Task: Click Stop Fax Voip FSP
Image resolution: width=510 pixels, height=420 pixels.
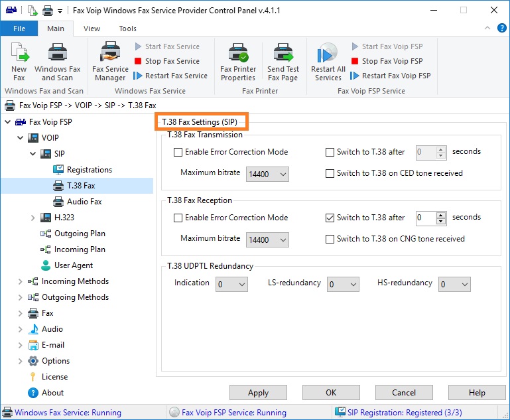Action: (x=387, y=61)
